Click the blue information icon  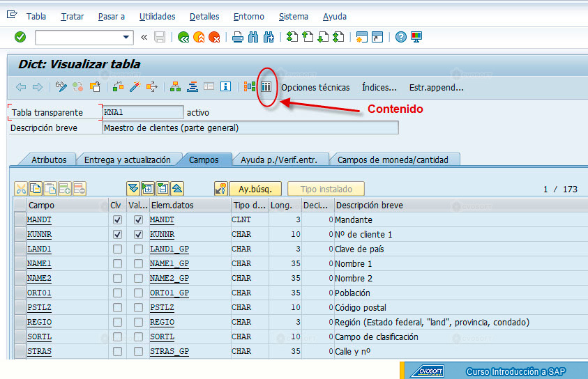pos(225,87)
